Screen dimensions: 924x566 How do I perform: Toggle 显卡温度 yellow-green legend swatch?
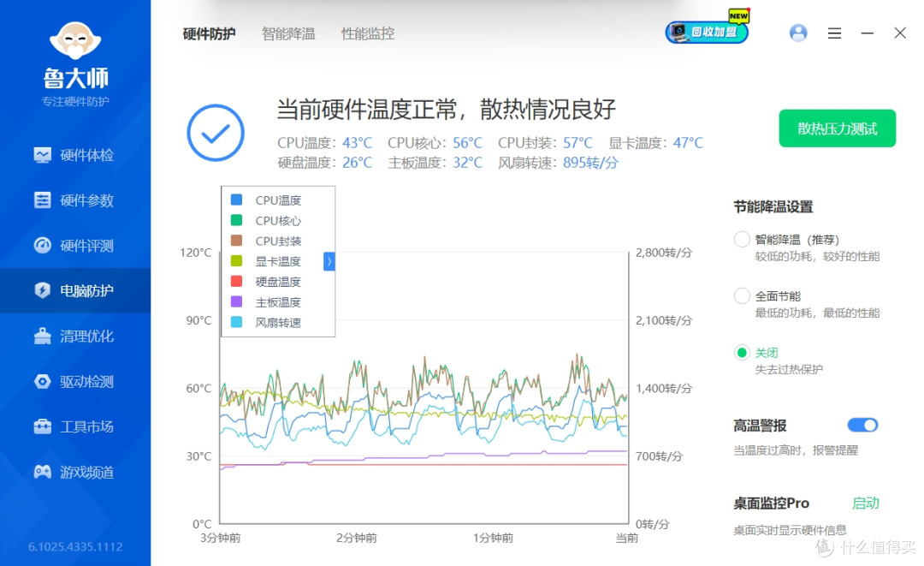pos(236,260)
